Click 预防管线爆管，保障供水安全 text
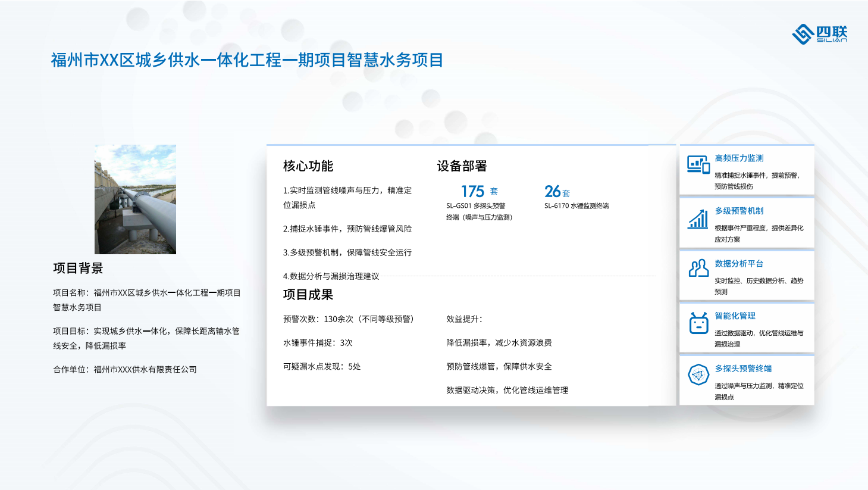 pyautogui.click(x=499, y=367)
